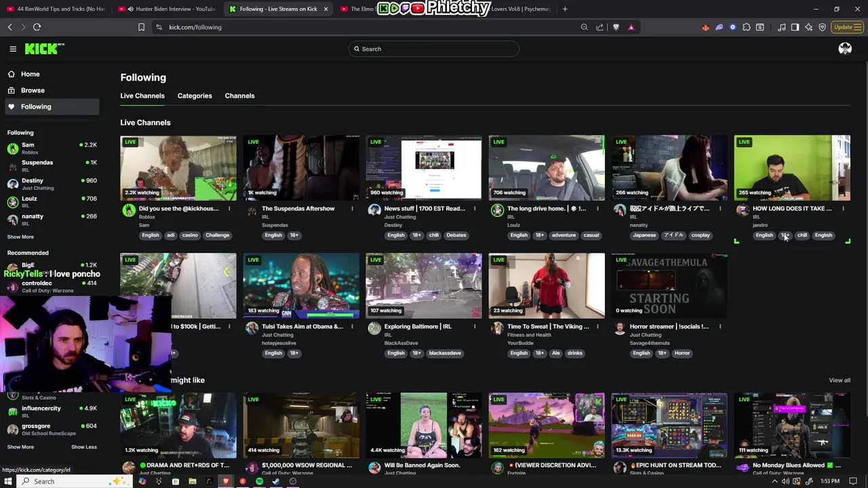Open Suspendas in Following sidebar
This screenshot has height=488, width=868.
(52, 165)
